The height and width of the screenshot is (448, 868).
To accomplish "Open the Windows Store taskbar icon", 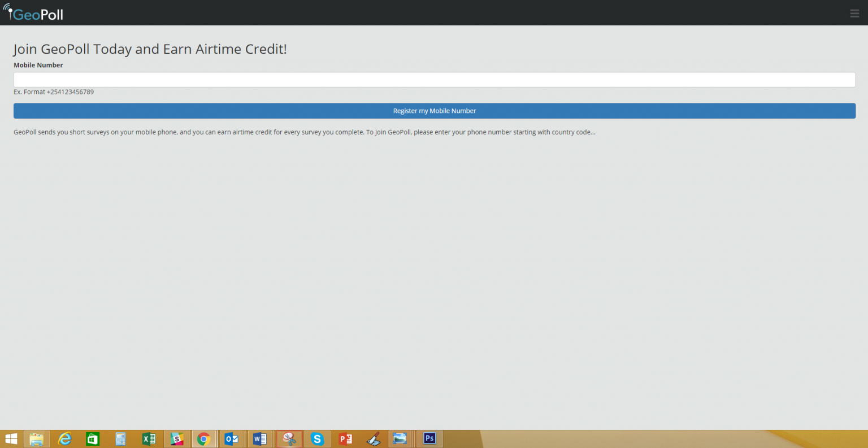I will click(x=93, y=439).
